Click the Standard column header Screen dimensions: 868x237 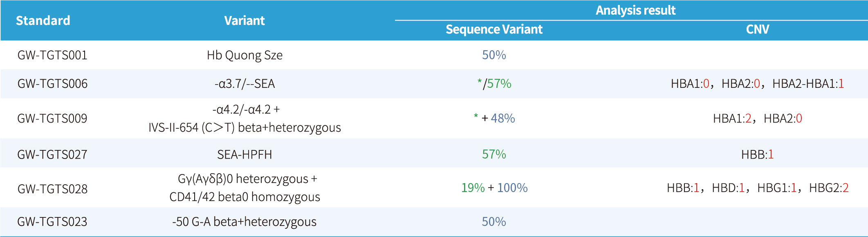click(x=43, y=20)
